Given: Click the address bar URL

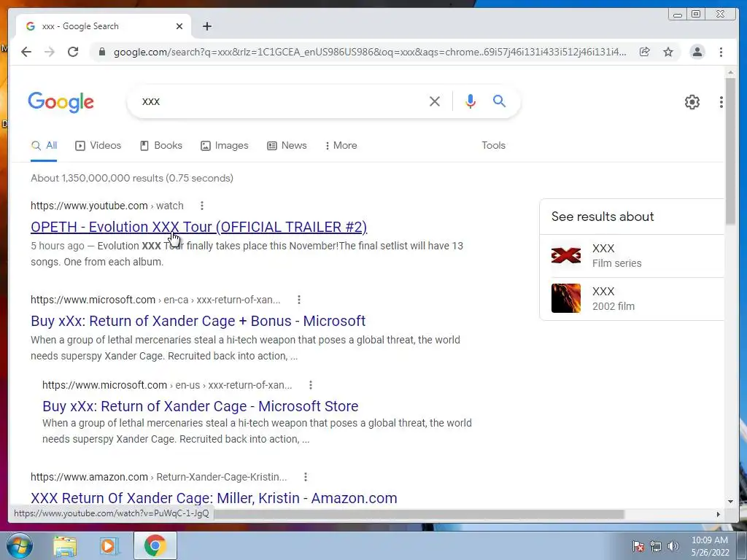Looking at the screenshot, I should pos(370,52).
